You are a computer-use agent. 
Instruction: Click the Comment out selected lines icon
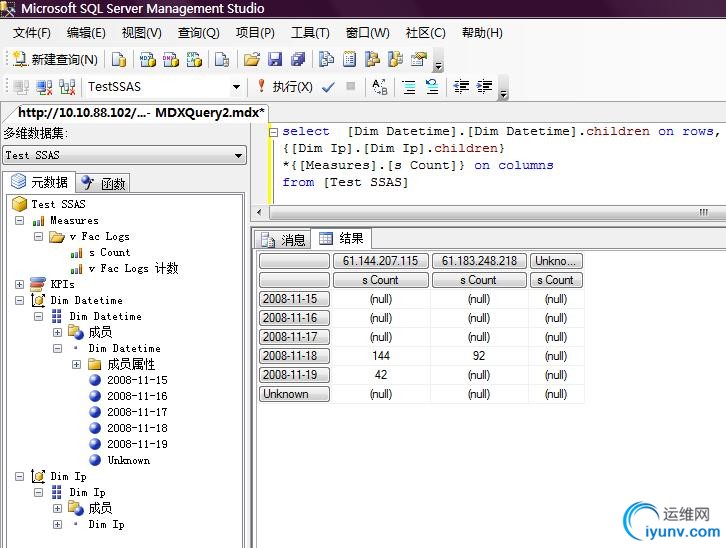point(409,87)
